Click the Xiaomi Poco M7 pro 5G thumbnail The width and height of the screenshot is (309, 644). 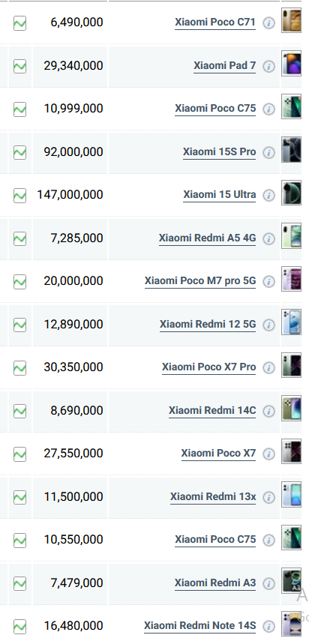tap(291, 279)
